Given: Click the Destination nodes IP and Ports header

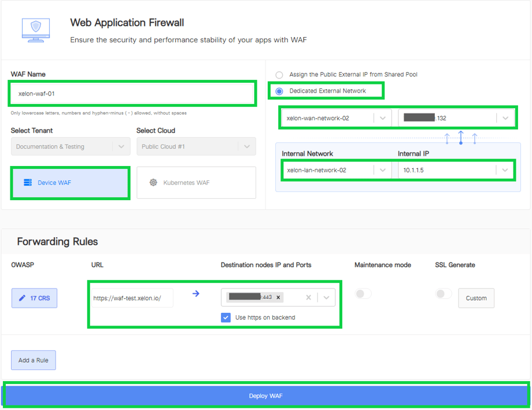Looking at the screenshot, I should click(266, 265).
